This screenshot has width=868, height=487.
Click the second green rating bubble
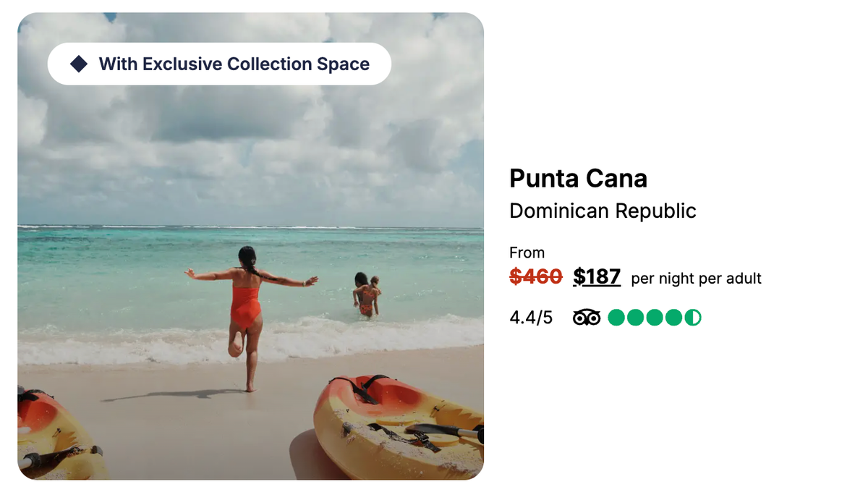click(636, 317)
